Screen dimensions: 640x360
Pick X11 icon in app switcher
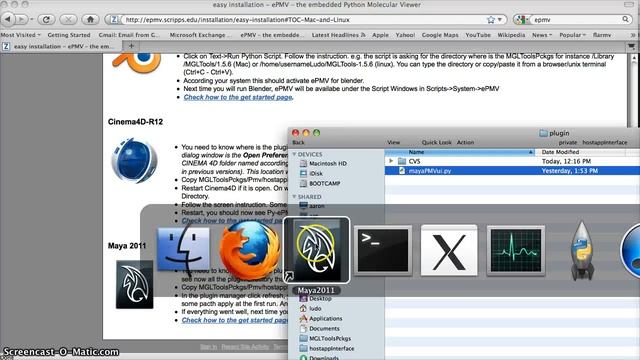point(449,250)
